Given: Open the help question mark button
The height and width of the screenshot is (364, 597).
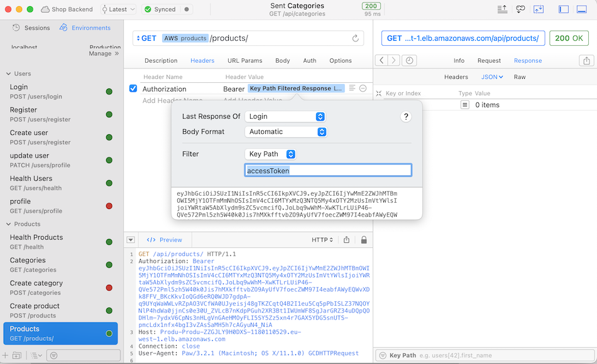Looking at the screenshot, I should [x=406, y=117].
